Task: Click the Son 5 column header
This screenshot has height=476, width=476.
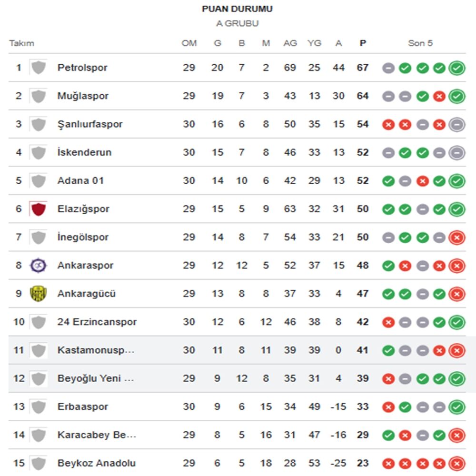Action: tap(420, 43)
